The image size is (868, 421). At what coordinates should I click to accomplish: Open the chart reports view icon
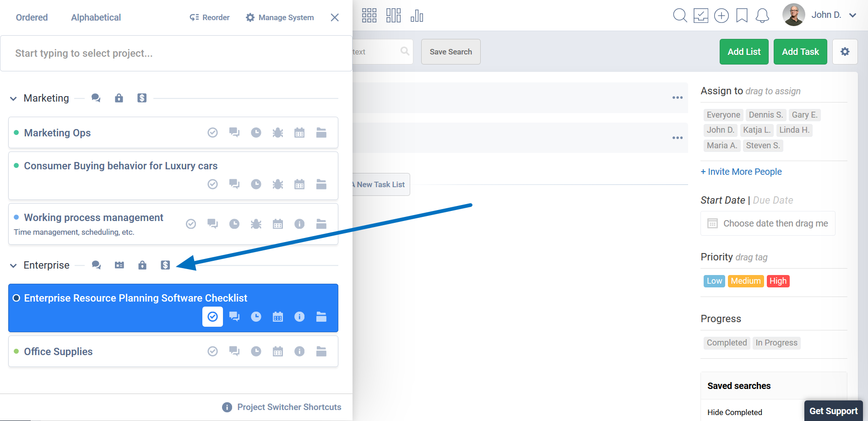(417, 16)
